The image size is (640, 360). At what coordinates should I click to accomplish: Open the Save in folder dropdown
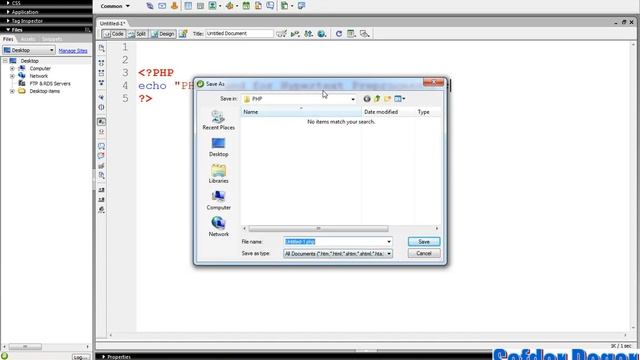[353, 99]
